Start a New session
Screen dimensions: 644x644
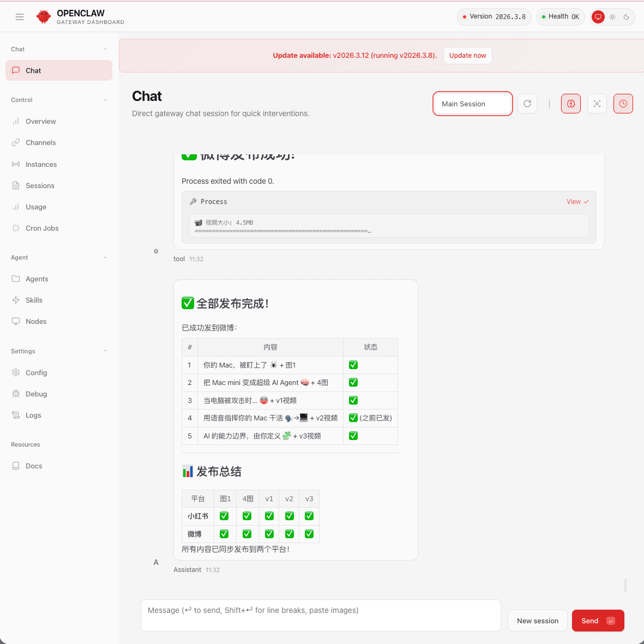pyautogui.click(x=537, y=621)
